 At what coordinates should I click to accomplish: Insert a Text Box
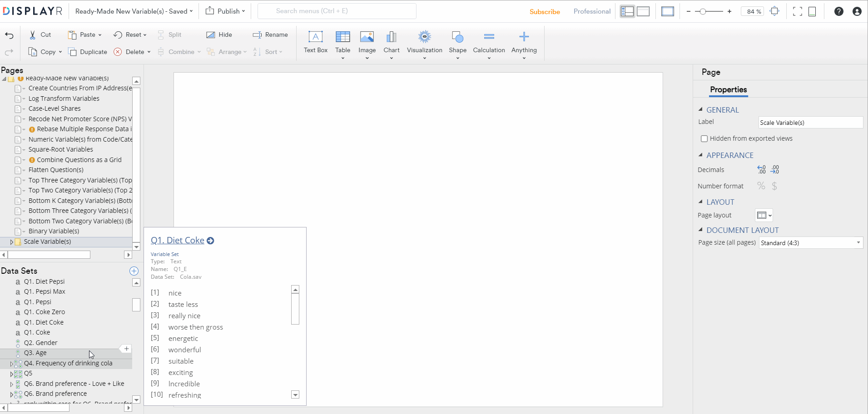pyautogui.click(x=316, y=42)
